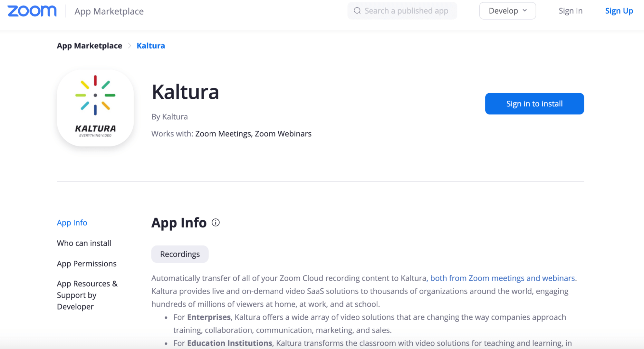Click the search magnifier icon
644x349 pixels.
[357, 11]
